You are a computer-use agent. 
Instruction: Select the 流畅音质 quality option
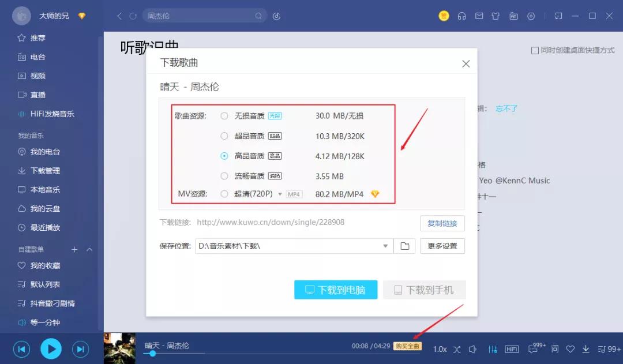click(224, 175)
